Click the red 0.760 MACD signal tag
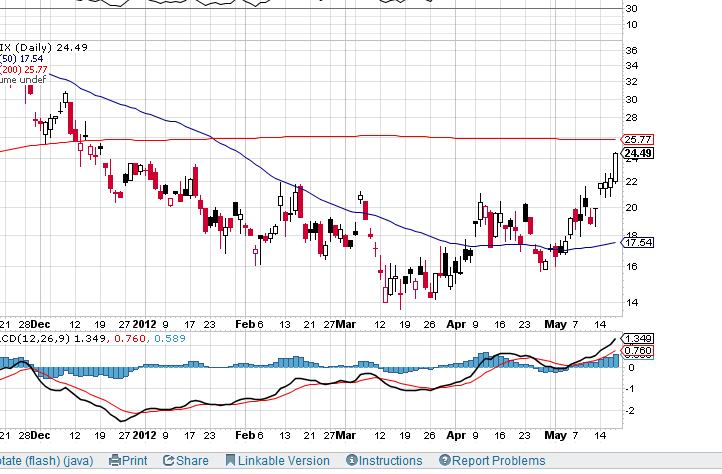The width and height of the screenshot is (722, 474). [x=638, y=351]
